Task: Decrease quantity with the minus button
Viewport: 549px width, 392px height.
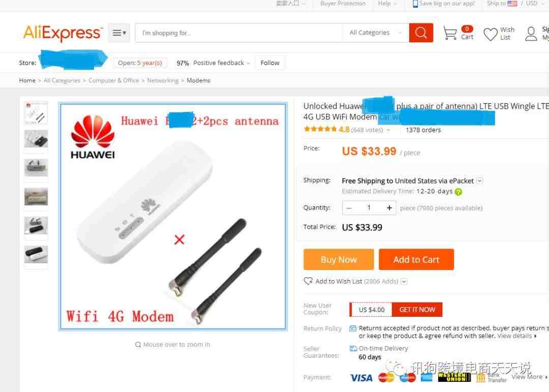Action: coord(349,208)
